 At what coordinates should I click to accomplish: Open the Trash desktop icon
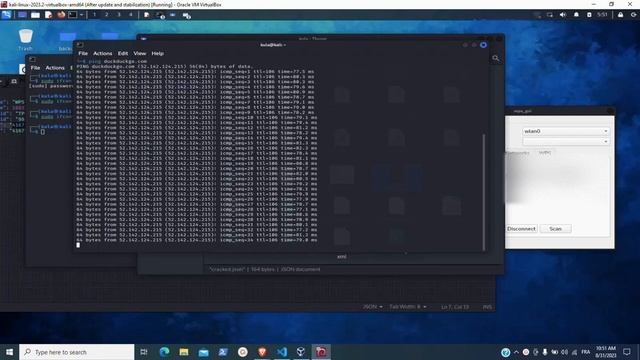pyautogui.click(x=25, y=40)
